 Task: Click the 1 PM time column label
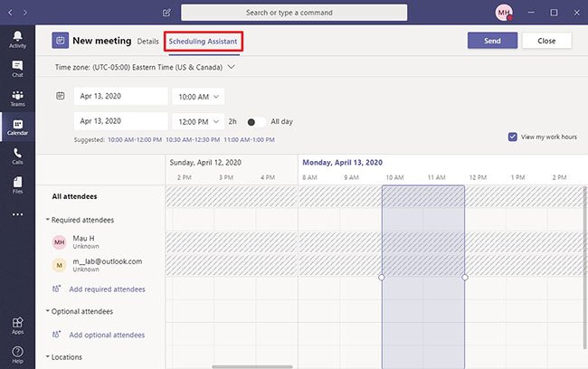[x=517, y=177]
